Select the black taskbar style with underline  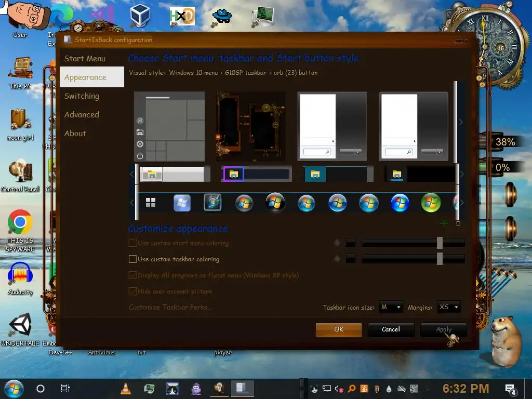(421, 174)
